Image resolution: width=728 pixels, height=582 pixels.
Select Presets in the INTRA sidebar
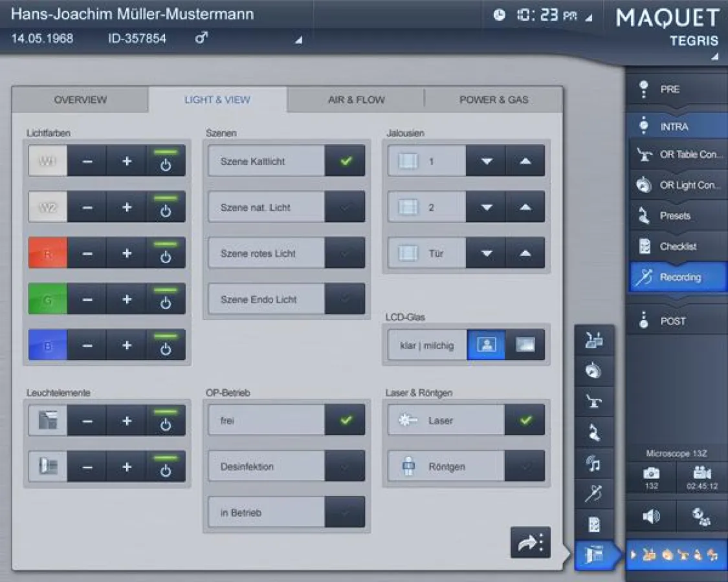click(x=676, y=215)
